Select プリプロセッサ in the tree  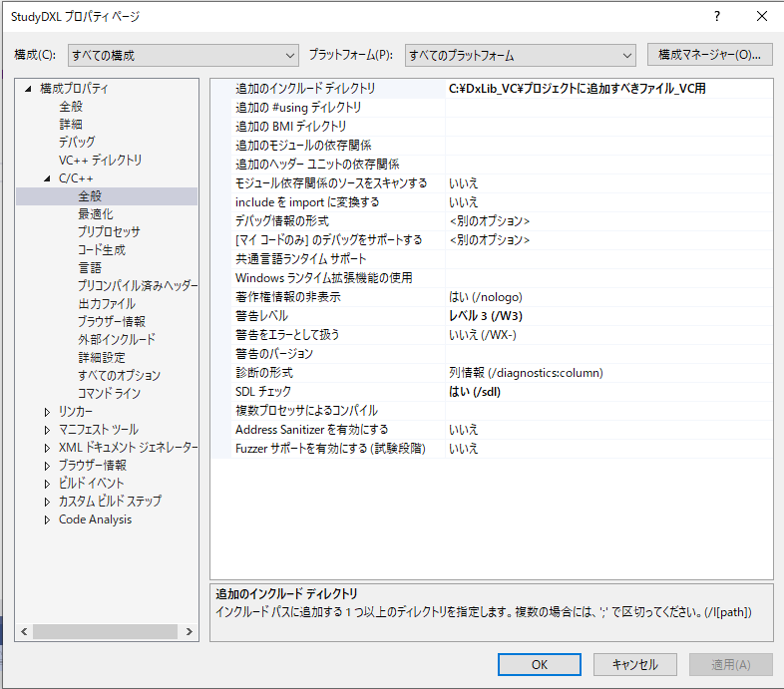[109, 232]
